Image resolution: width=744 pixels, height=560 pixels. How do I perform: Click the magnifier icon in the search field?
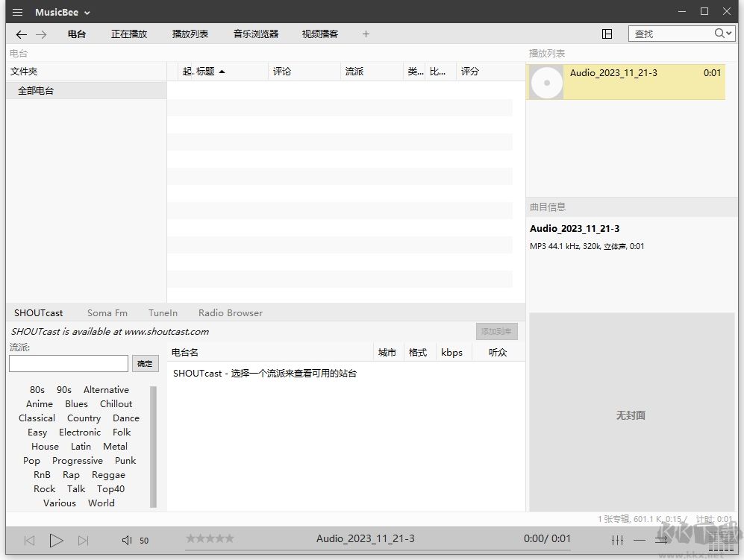coord(718,34)
